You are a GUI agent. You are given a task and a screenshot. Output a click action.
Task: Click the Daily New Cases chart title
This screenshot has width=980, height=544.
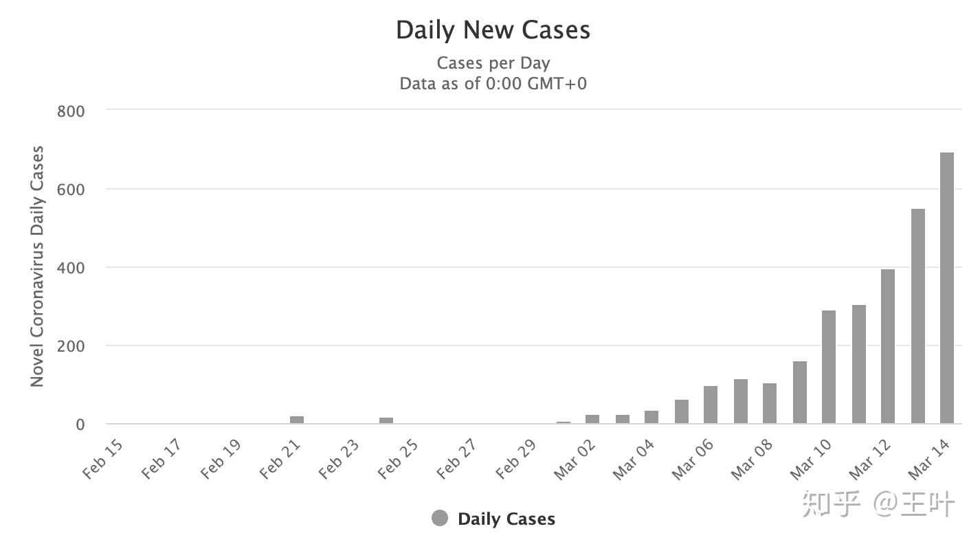tap(493, 30)
